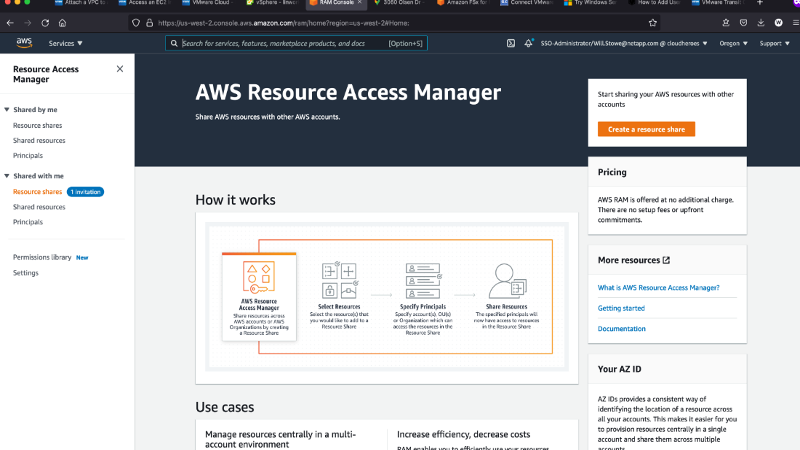Open the Services dropdown menu
The image size is (800, 450).
(x=65, y=43)
